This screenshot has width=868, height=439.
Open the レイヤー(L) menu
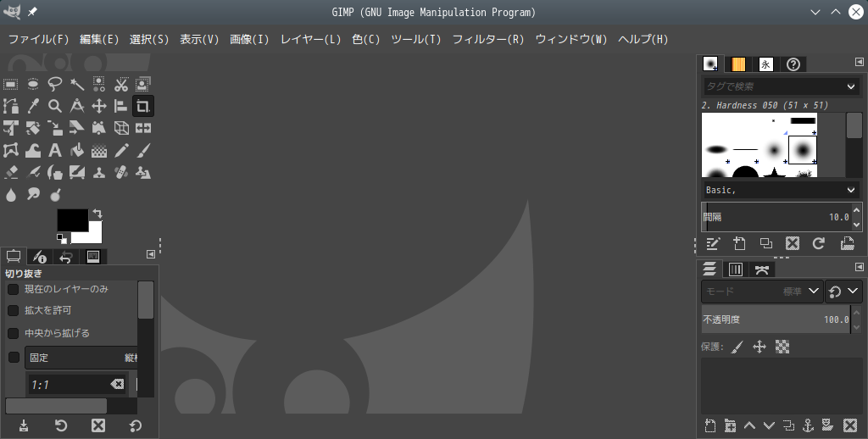click(310, 39)
